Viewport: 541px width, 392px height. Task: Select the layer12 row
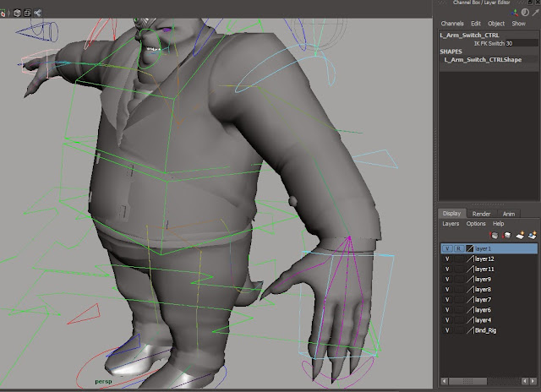tap(489, 259)
